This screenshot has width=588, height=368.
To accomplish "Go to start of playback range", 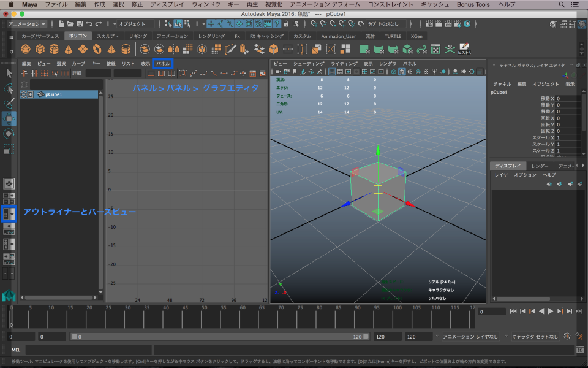I will 513,312.
